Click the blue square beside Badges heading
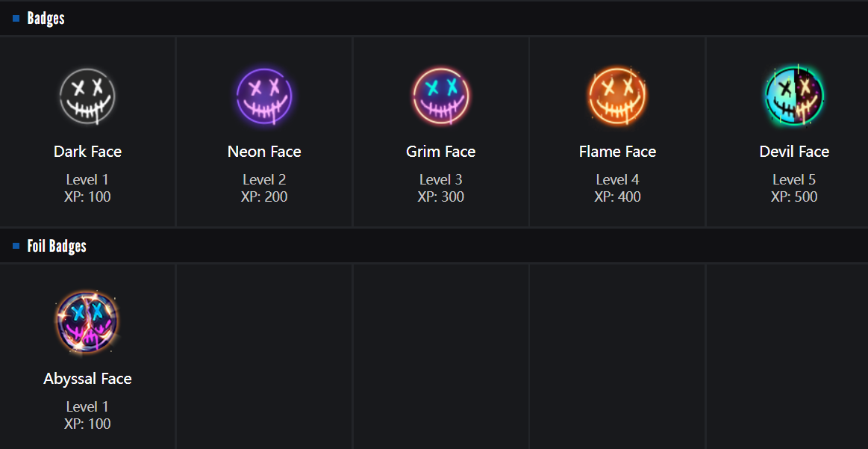This screenshot has width=868, height=449. click(x=16, y=19)
